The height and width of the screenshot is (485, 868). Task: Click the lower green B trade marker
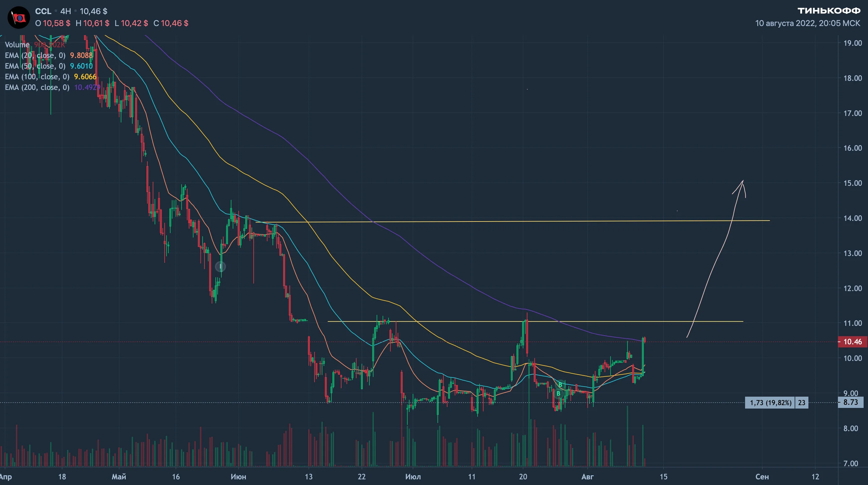(558, 394)
